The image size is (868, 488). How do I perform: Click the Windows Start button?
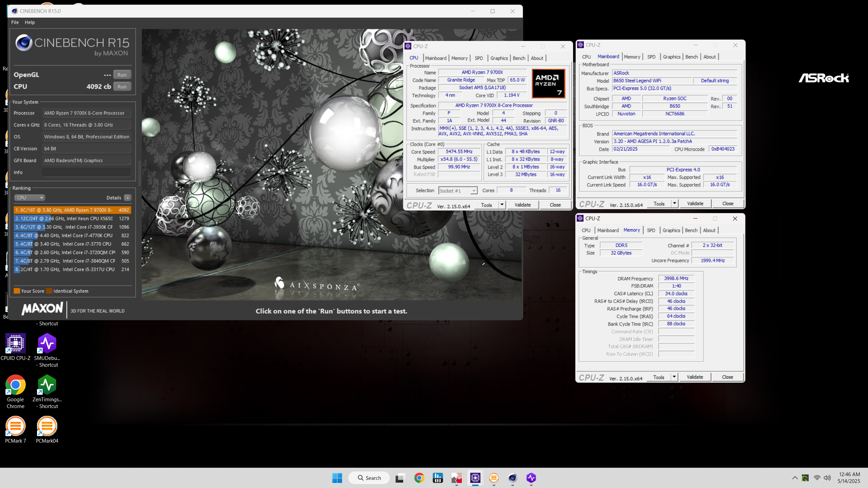(x=337, y=478)
